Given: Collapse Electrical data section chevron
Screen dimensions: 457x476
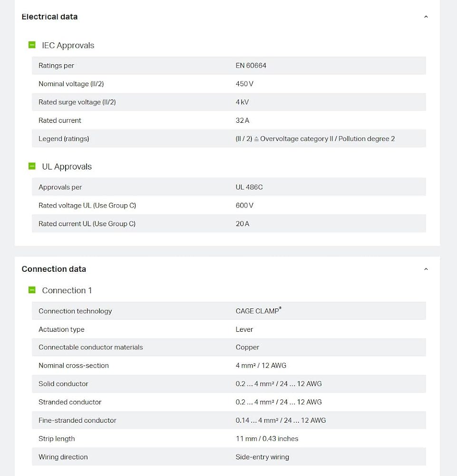Looking at the screenshot, I should point(426,17).
